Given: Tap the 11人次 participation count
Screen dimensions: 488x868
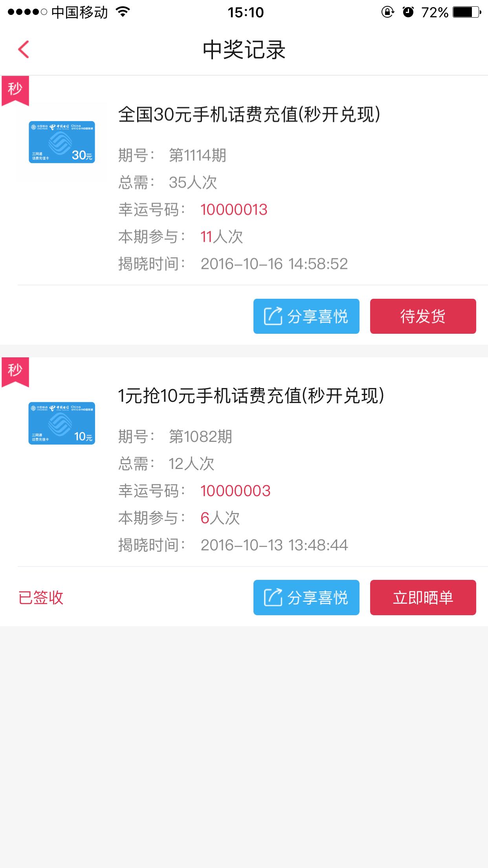Looking at the screenshot, I should [222, 237].
